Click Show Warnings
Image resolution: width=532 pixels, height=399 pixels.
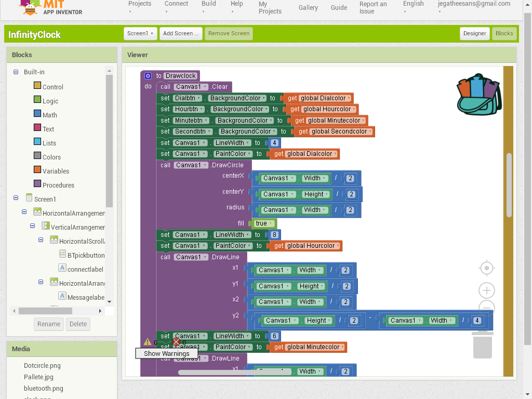tap(166, 353)
